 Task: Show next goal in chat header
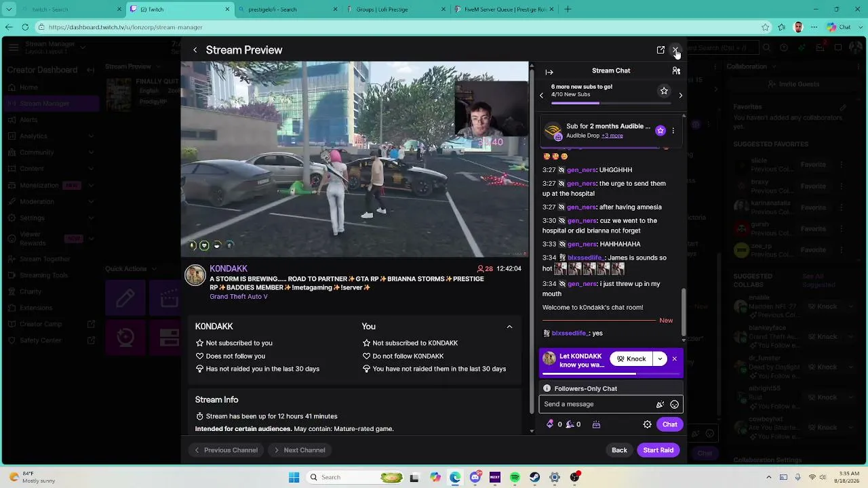point(680,96)
